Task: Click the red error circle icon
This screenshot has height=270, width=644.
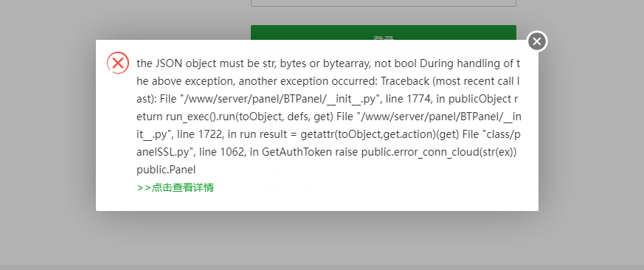Action: click(118, 63)
